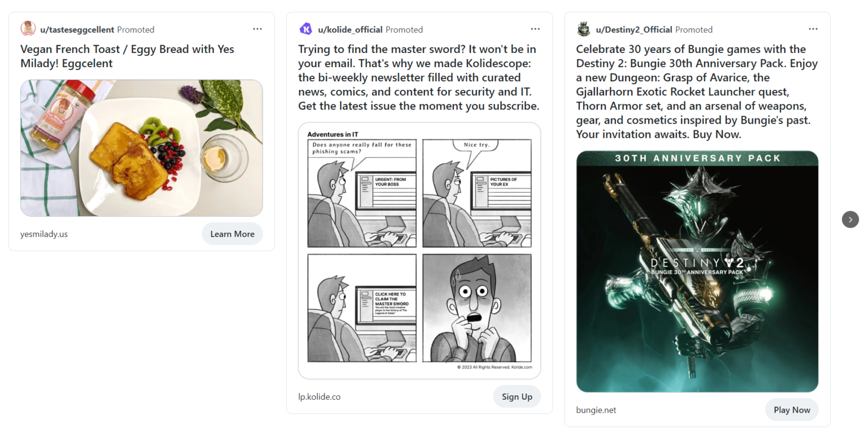Open the yesmilady.us link
The image size is (868, 429).
[x=44, y=233]
